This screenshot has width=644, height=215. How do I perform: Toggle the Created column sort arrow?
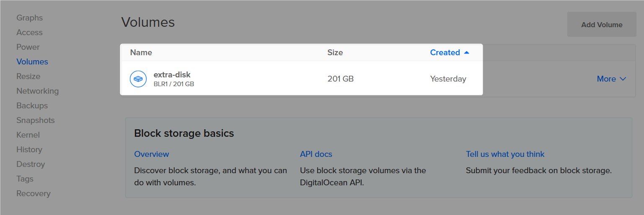pyautogui.click(x=467, y=53)
